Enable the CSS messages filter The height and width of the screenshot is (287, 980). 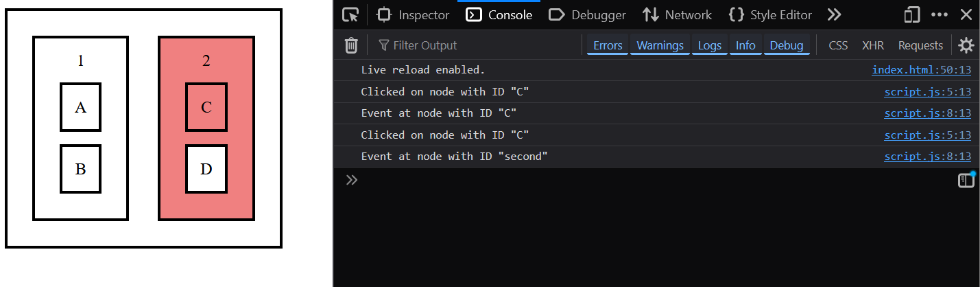(838, 45)
